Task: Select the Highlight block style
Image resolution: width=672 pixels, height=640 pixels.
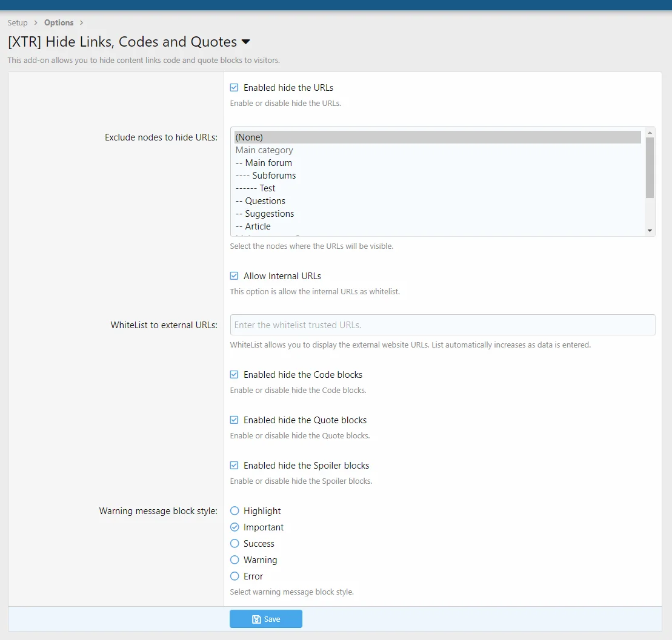Action: pos(235,511)
